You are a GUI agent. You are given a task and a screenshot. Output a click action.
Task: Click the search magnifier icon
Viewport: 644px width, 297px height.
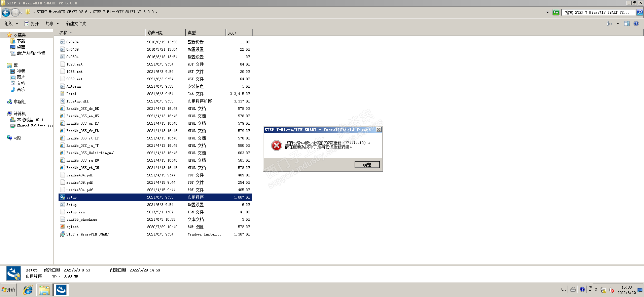coord(640,12)
